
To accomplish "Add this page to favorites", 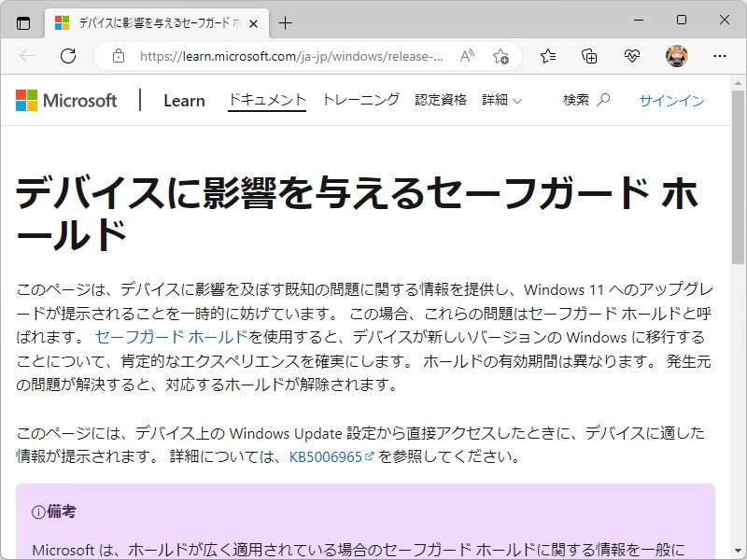I will [x=502, y=56].
